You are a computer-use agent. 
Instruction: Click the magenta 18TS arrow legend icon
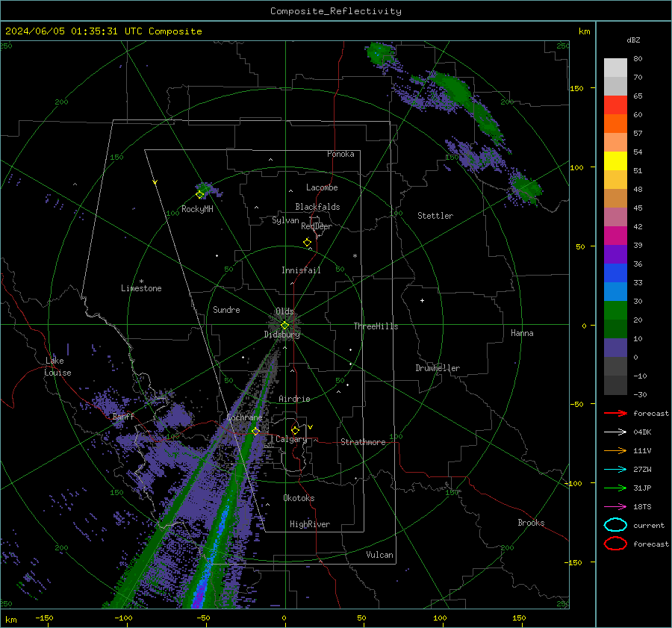615,507
